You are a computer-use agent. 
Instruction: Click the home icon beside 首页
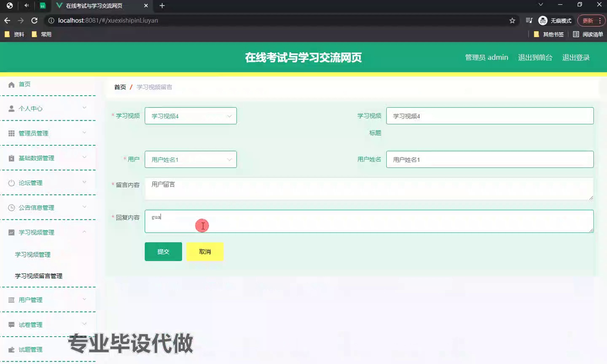(11, 85)
